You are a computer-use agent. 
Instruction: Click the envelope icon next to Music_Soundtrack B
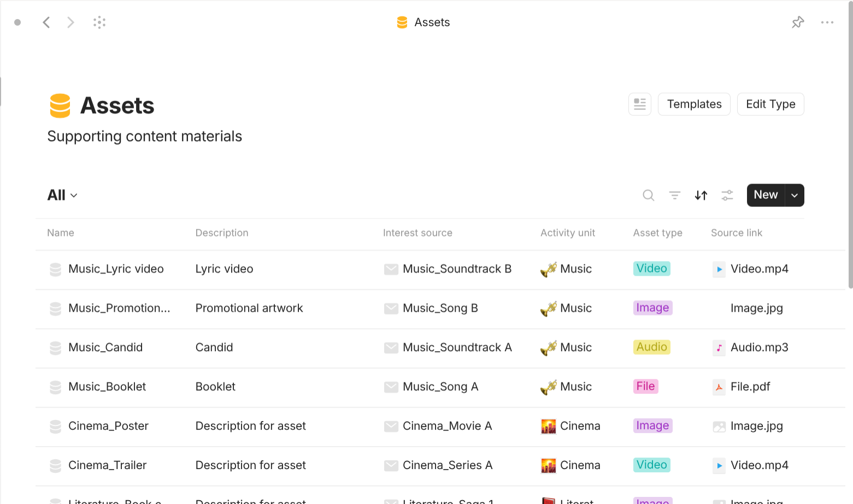click(x=391, y=269)
